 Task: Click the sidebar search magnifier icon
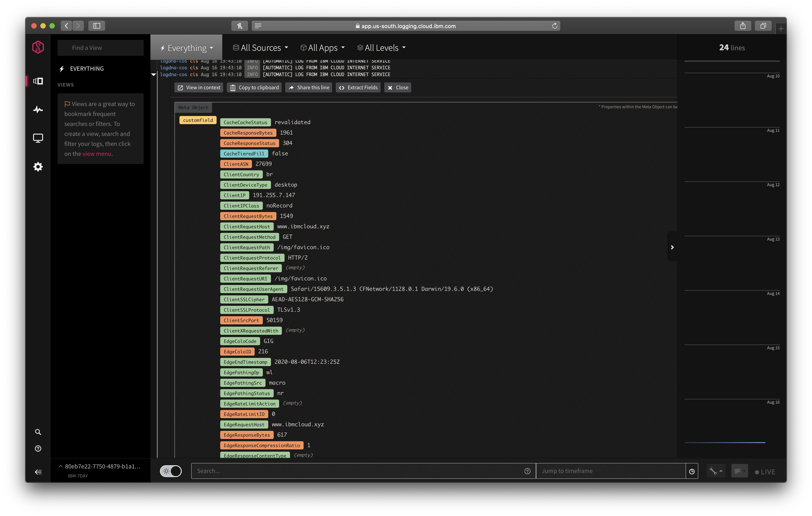coord(38,432)
